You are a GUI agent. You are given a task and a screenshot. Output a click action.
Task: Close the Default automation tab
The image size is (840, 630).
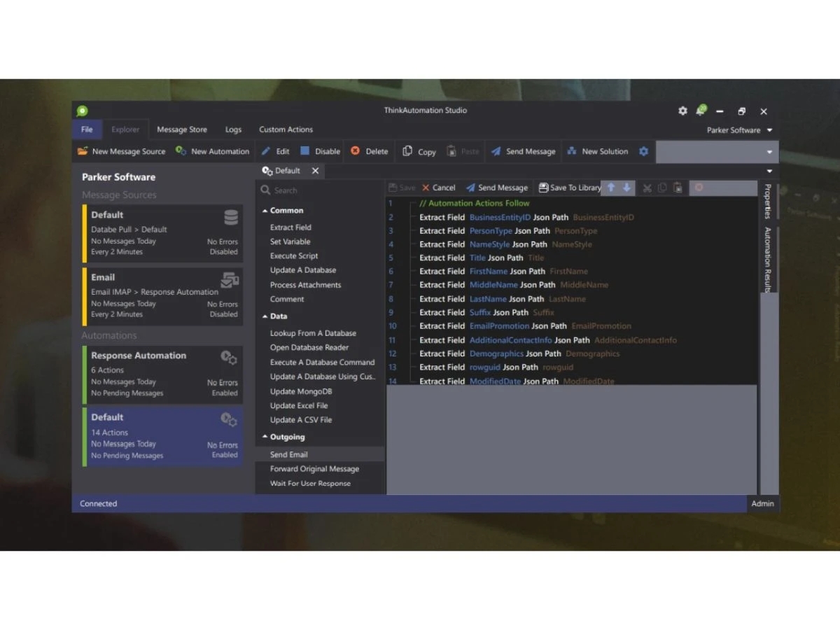(315, 171)
